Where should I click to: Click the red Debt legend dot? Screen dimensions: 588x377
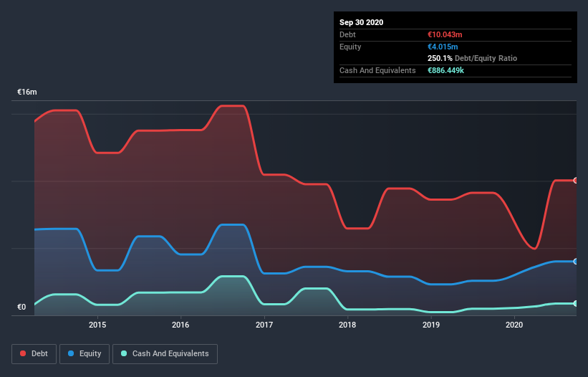(x=23, y=353)
